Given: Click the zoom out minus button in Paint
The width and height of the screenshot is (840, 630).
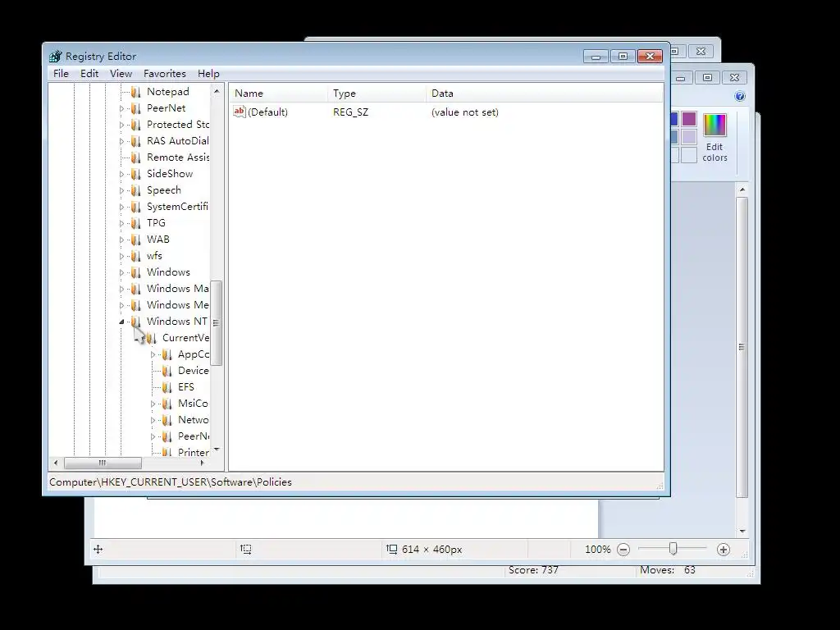Looking at the screenshot, I should tap(623, 550).
